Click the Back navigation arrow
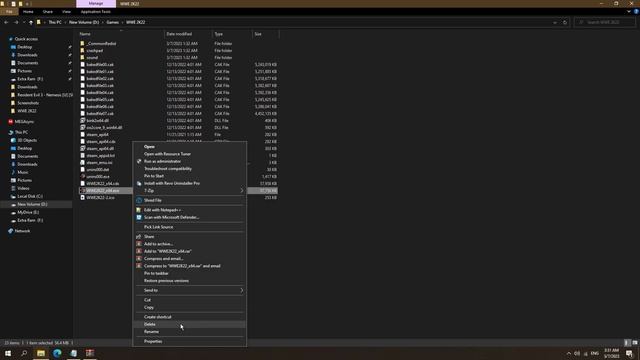640x360 pixels. (6, 22)
